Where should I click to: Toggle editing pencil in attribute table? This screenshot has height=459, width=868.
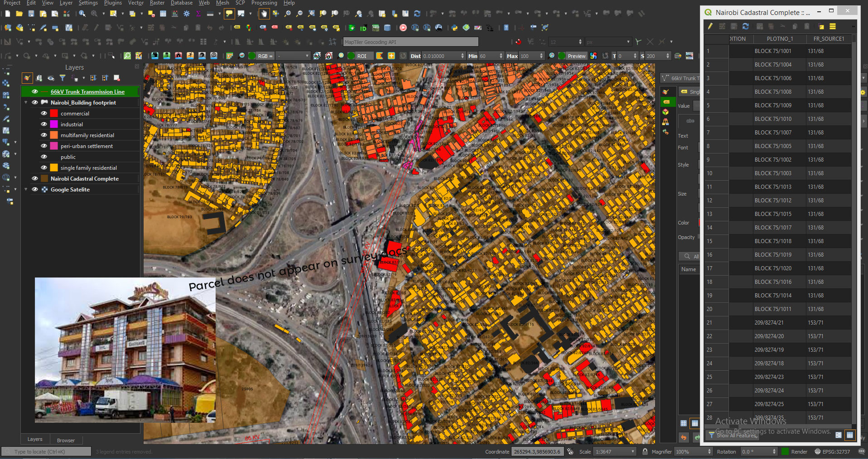click(710, 26)
